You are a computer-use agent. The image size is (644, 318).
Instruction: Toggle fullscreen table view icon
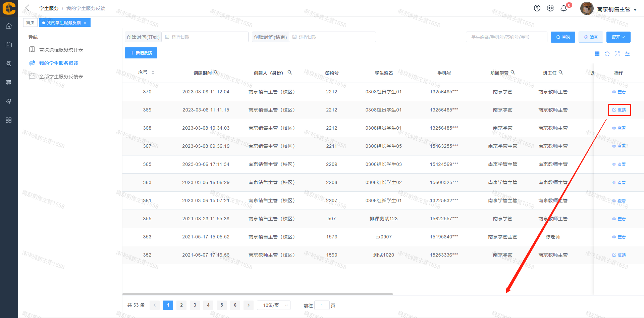(617, 54)
